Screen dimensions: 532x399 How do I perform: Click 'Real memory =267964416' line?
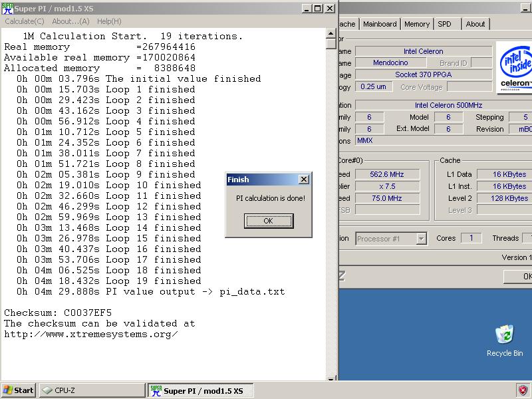point(100,47)
